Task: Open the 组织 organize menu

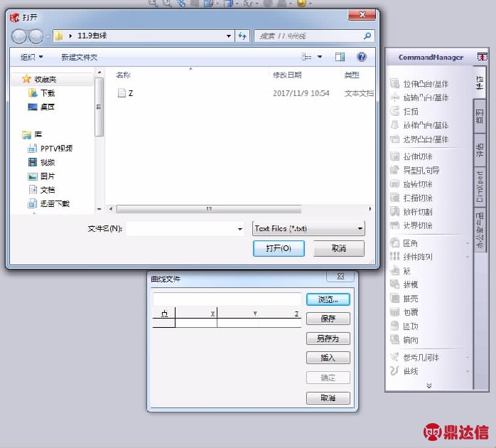Action: (31, 57)
